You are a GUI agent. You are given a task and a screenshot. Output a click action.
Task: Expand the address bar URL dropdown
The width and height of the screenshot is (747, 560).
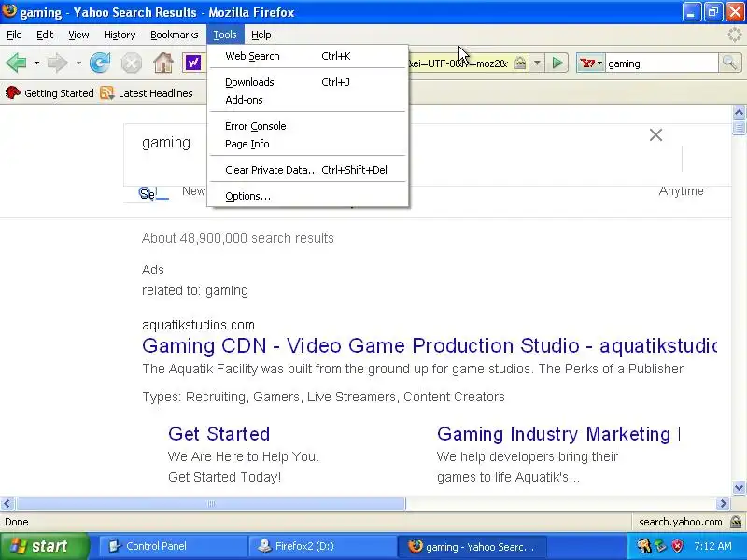click(537, 63)
